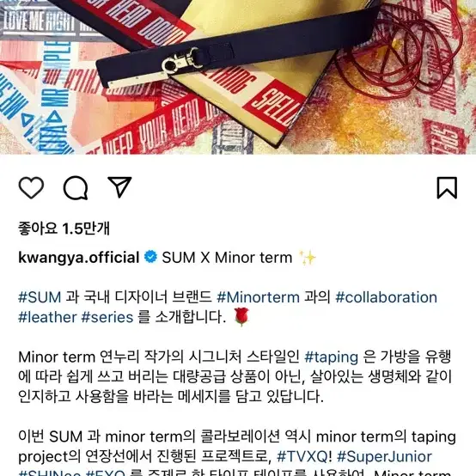Open the #leather hashtag

[x=47, y=317]
